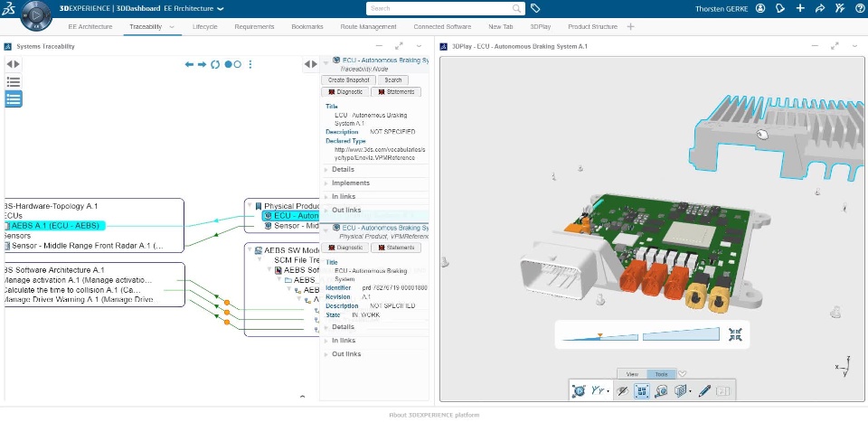Open the community tools icon in header
Viewport: 868px width, 422px height.
click(840, 8)
